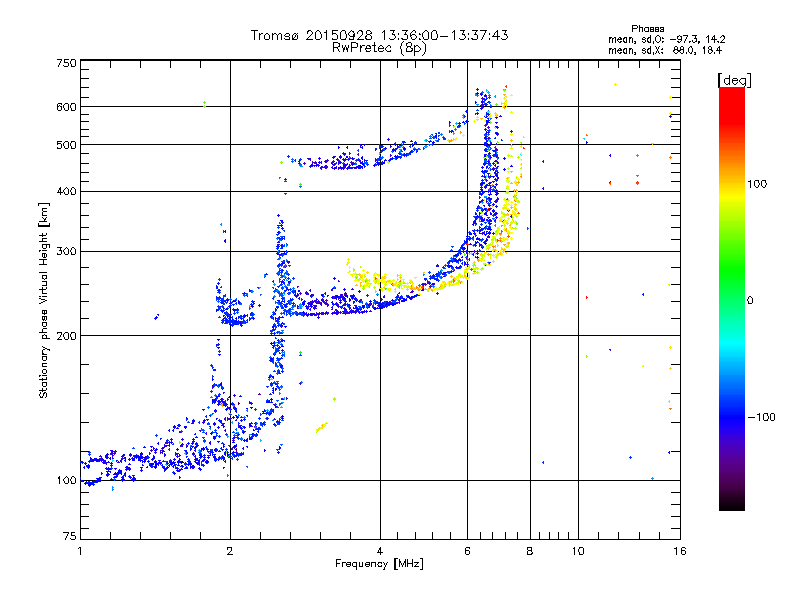Click colorbar tick label '0'
The image size is (800, 600).
point(750,301)
